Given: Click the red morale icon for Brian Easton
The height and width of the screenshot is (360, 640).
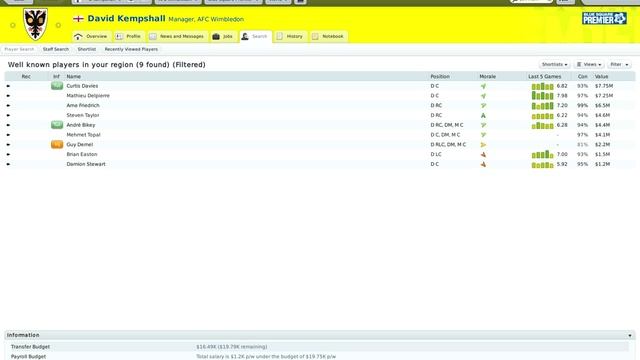Looking at the screenshot, I should click(483, 155).
